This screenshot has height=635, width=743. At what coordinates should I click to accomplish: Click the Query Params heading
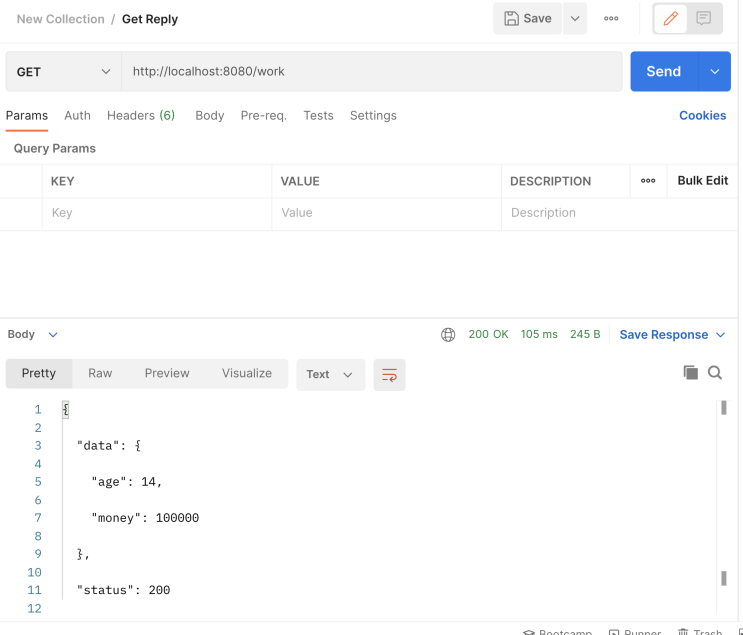54,148
